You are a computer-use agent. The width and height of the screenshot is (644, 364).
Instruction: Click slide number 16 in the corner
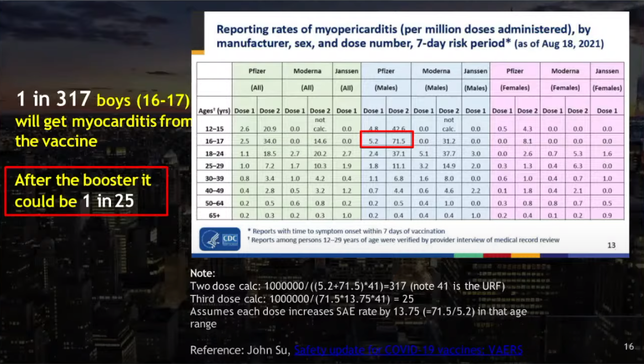tap(629, 346)
